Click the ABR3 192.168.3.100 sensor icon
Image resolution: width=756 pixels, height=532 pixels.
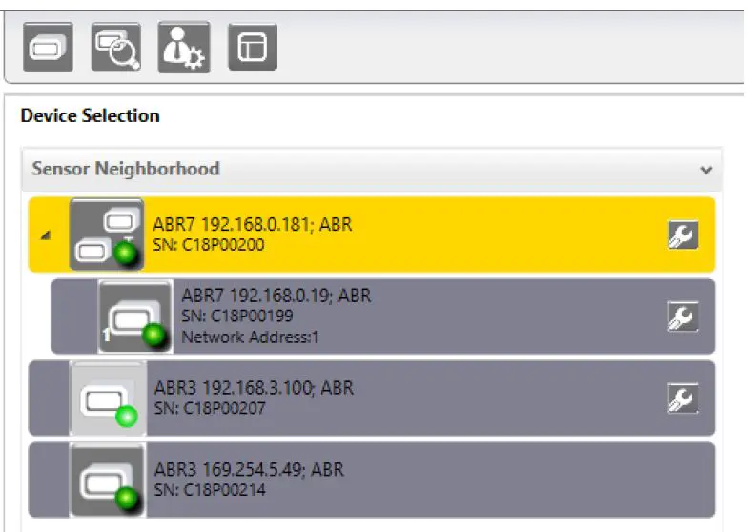pyautogui.click(x=107, y=399)
